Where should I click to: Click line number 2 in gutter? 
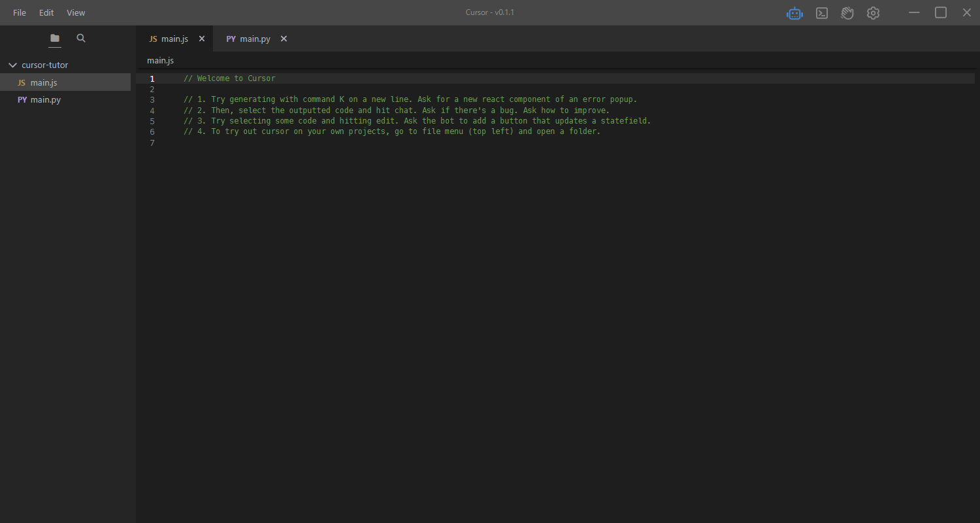[x=152, y=89]
